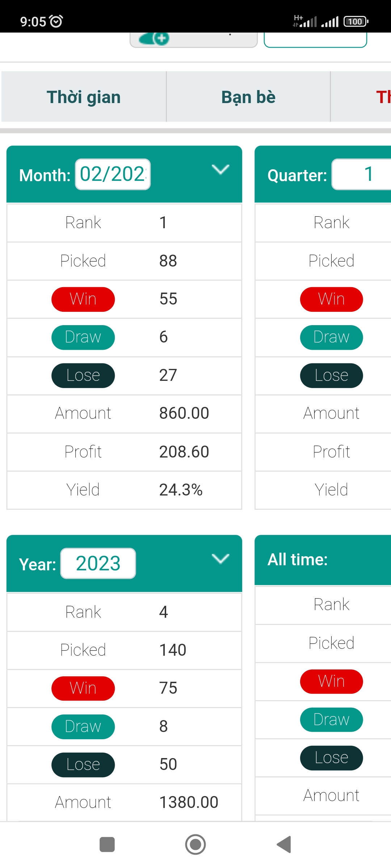Open the Year 2023 picker field

click(x=98, y=563)
